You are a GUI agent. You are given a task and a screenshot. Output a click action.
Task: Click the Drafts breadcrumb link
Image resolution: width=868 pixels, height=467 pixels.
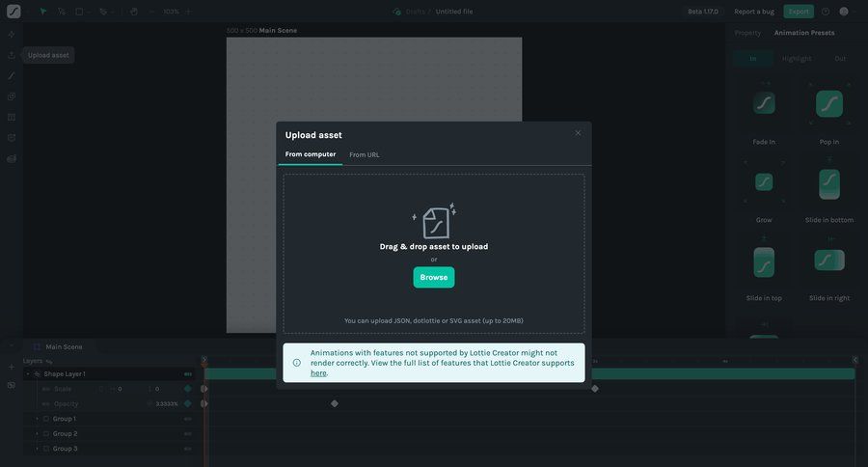pos(415,12)
